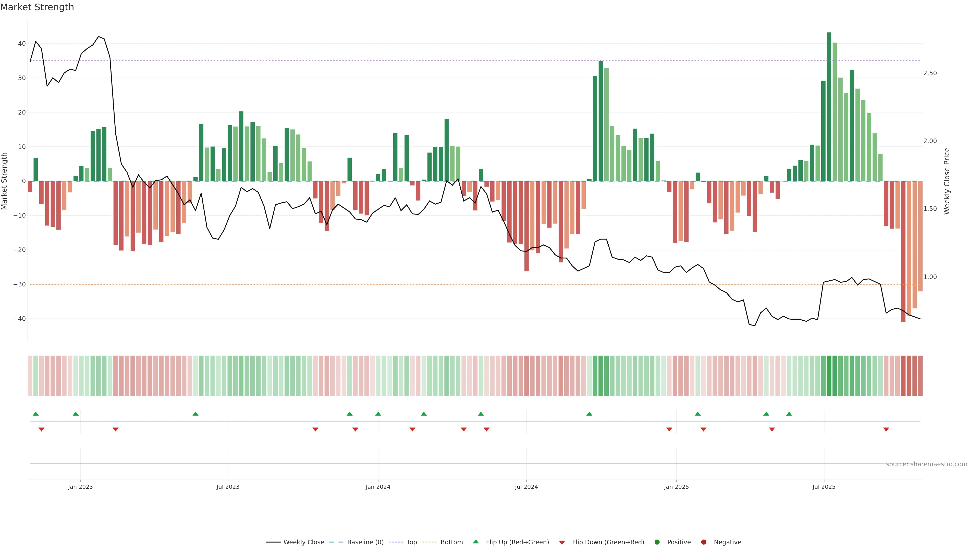The width and height of the screenshot is (980, 551).
Task: Click the red flip-down triangle just before Jan 2025
Action: coord(669,429)
